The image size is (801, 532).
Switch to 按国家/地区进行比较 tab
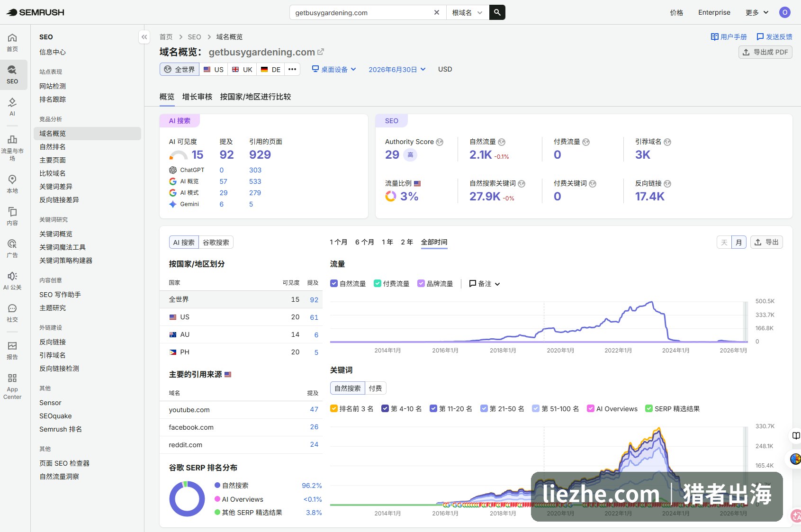[x=255, y=97]
